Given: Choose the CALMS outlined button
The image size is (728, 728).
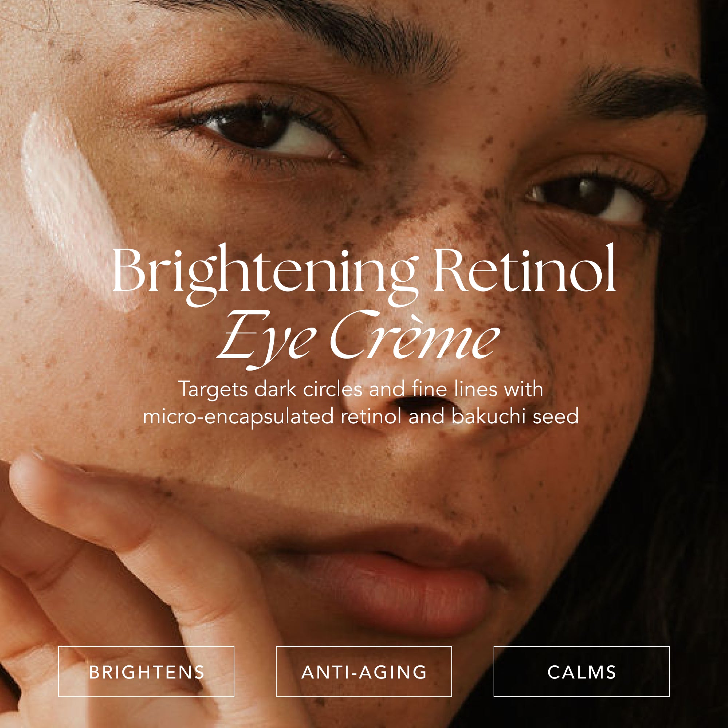Looking at the screenshot, I should 582,672.
